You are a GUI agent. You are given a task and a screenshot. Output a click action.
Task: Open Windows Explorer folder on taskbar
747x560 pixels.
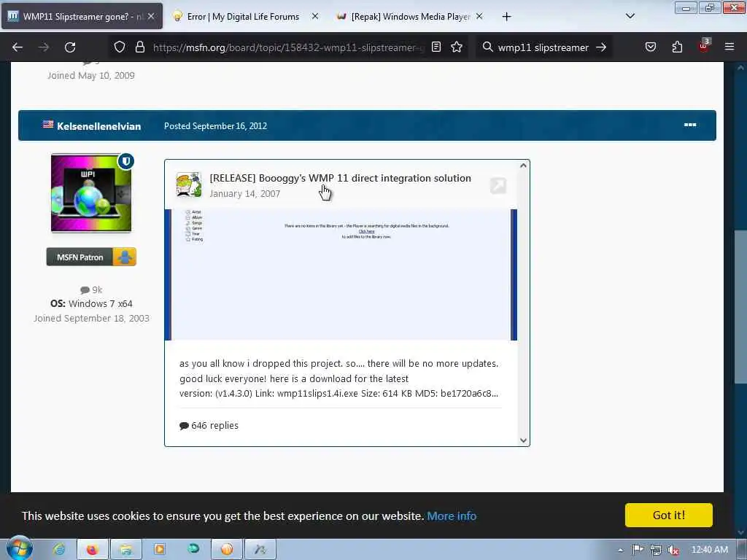pyautogui.click(x=125, y=549)
